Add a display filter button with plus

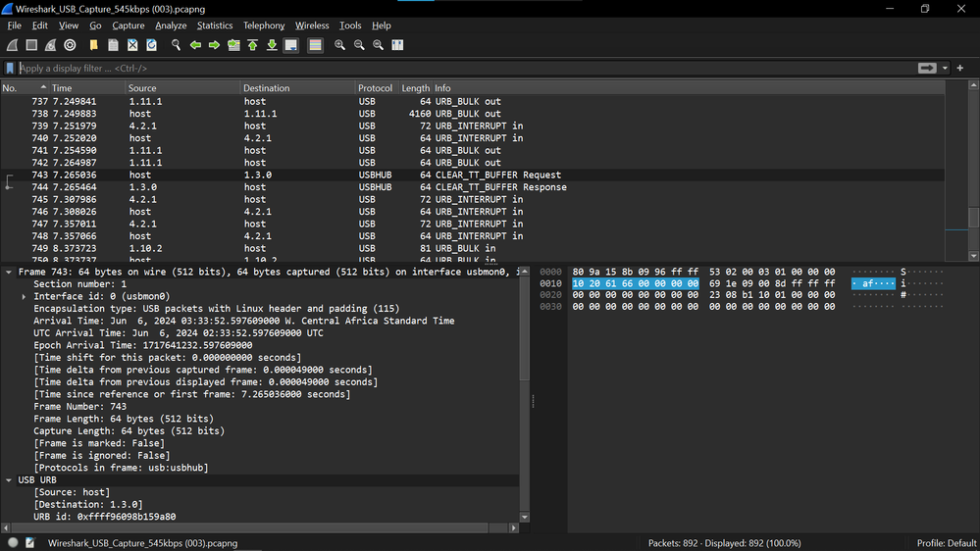point(960,68)
